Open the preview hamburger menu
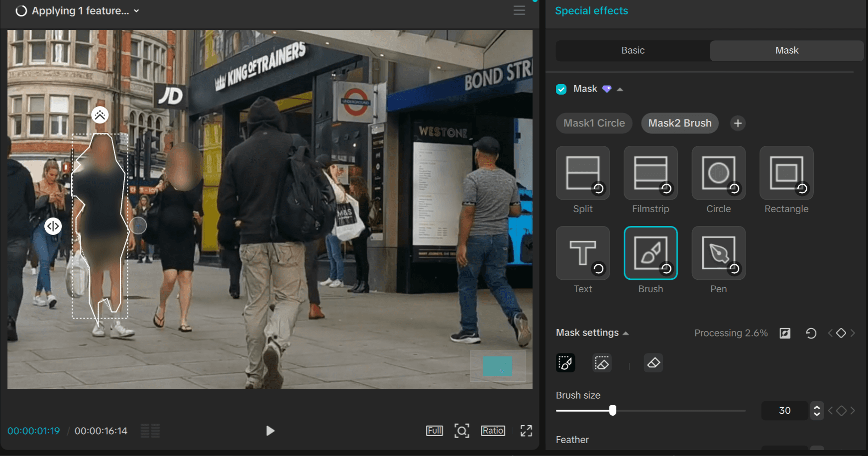The width and height of the screenshot is (868, 456). pos(519,10)
